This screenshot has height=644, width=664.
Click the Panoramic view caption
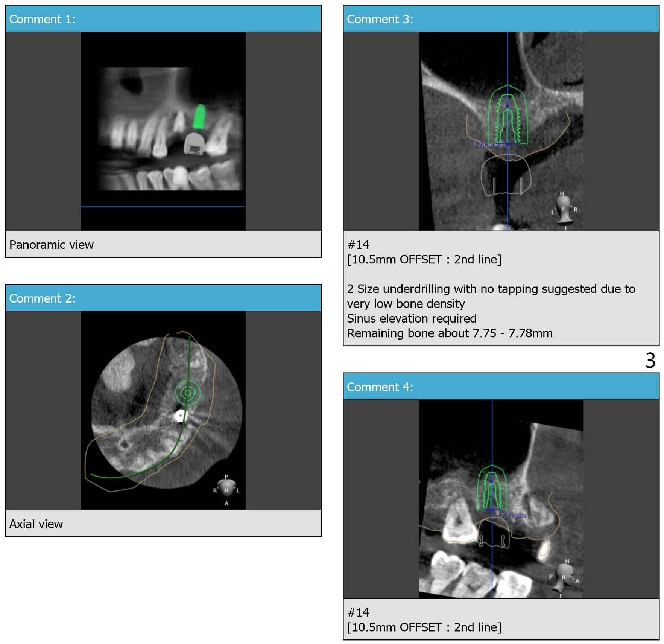tap(52, 245)
